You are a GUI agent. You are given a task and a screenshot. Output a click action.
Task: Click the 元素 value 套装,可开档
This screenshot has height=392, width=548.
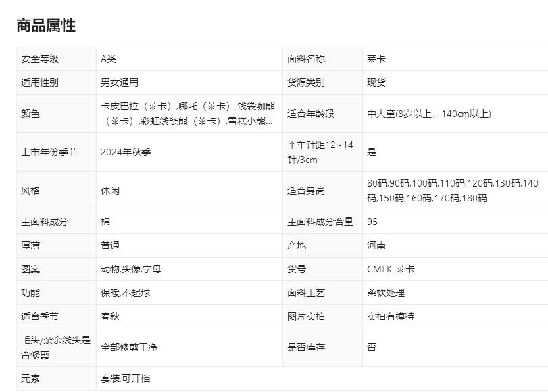(126, 378)
